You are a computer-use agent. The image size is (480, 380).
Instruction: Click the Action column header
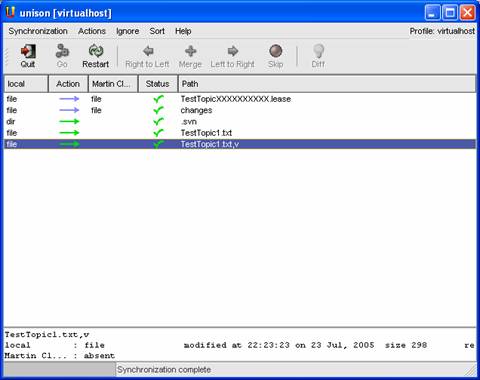[x=68, y=84]
